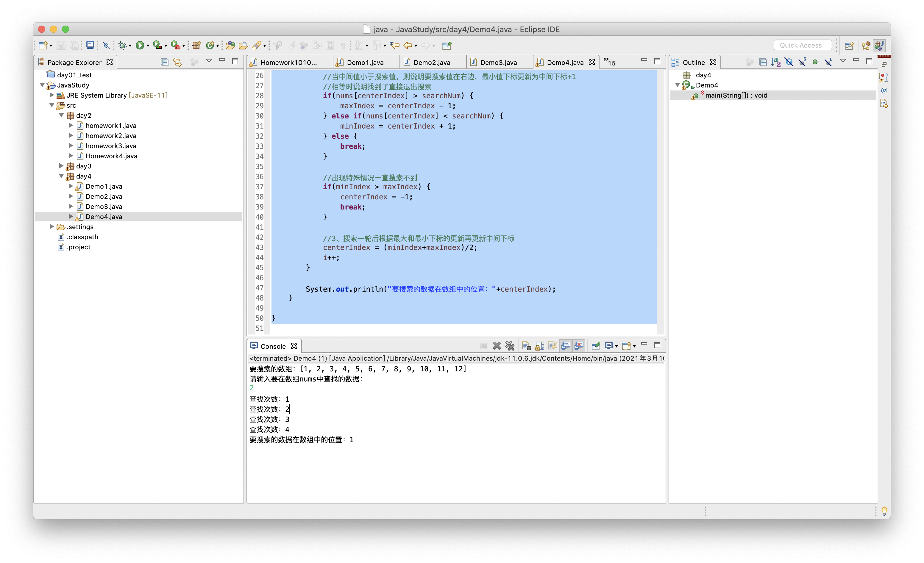924x563 pixels.
Task: Click the Clear console output button
Action: click(525, 345)
